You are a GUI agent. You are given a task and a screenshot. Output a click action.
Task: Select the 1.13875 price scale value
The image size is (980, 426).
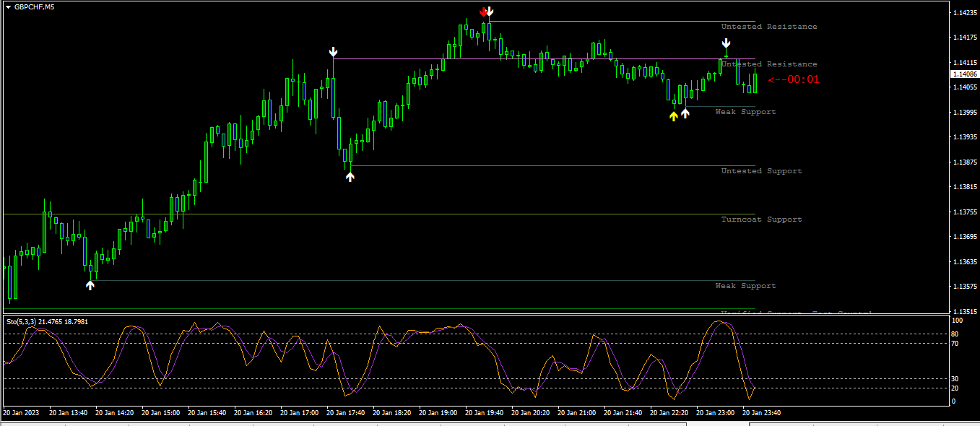965,162
